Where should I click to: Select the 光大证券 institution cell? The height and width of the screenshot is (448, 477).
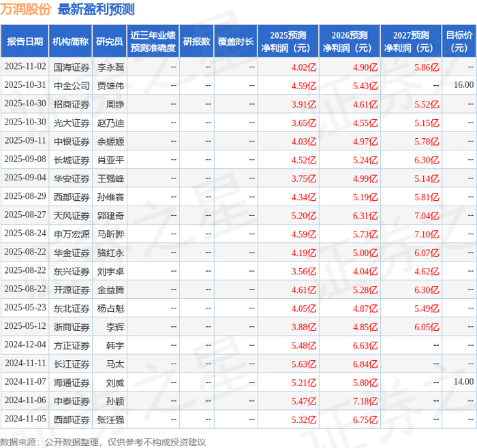[x=72, y=123]
